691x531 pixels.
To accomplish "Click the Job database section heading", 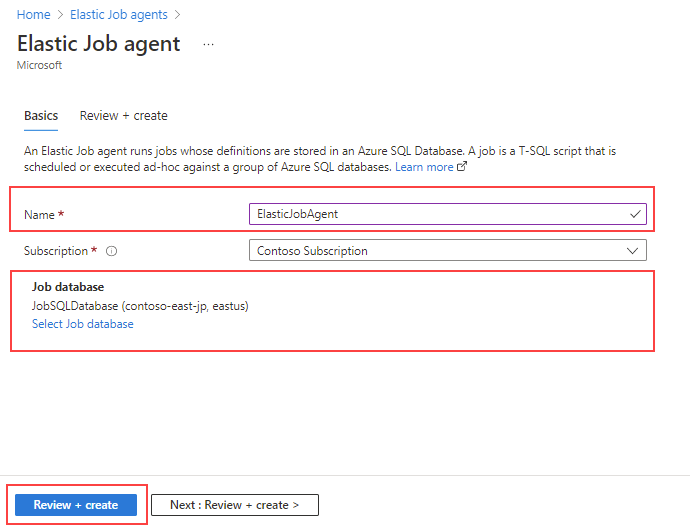I will point(68,287).
